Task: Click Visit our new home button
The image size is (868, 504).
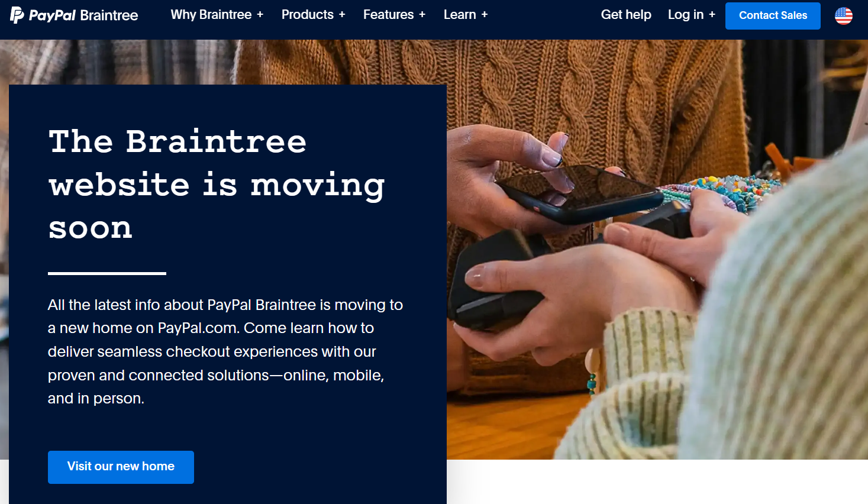Action: pyautogui.click(x=121, y=467)
